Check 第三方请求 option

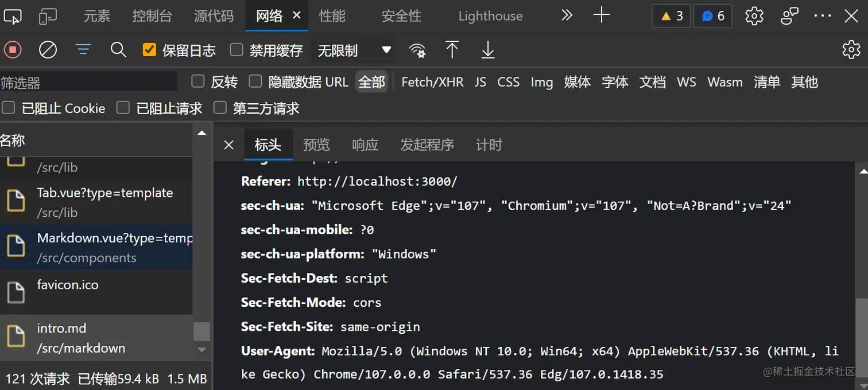click(220, 107)
